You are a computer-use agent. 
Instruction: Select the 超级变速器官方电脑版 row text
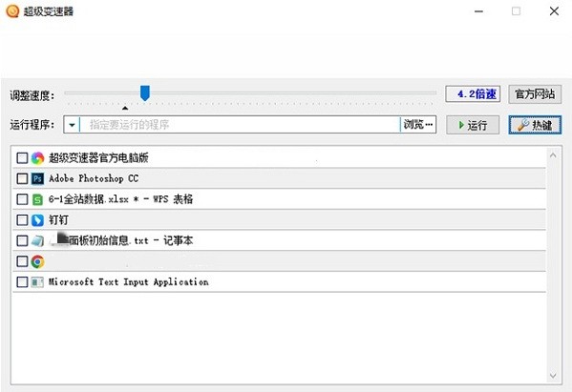(98, 158)
